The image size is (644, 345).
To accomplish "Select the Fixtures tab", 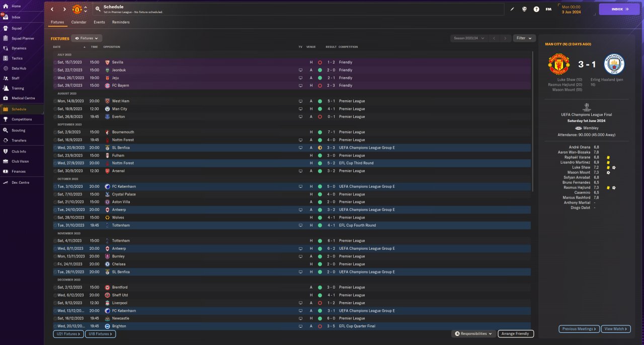I will pyautogui.click(x=57, y=22).
